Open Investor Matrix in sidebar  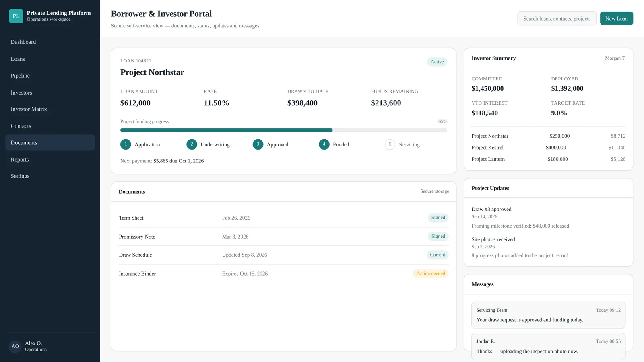click(50, 109)
